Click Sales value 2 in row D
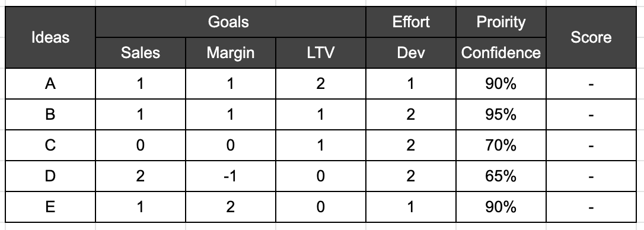This screenshot has height=230, width=644. click(x=141, y=176)
